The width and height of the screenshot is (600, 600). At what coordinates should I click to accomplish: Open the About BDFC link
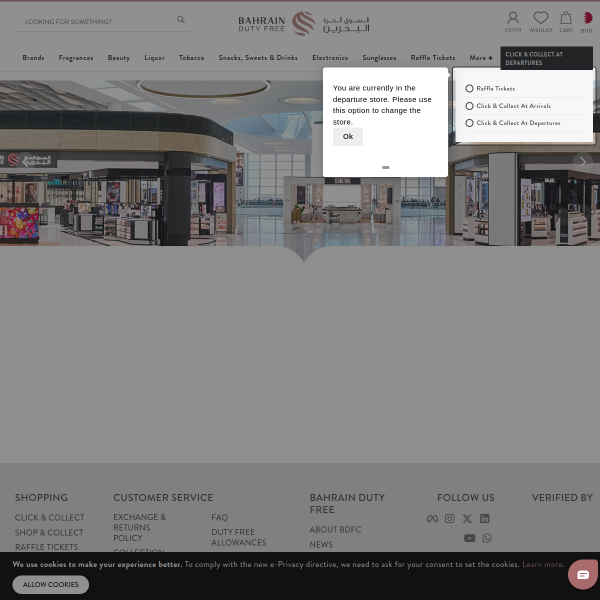coord(335,530)
